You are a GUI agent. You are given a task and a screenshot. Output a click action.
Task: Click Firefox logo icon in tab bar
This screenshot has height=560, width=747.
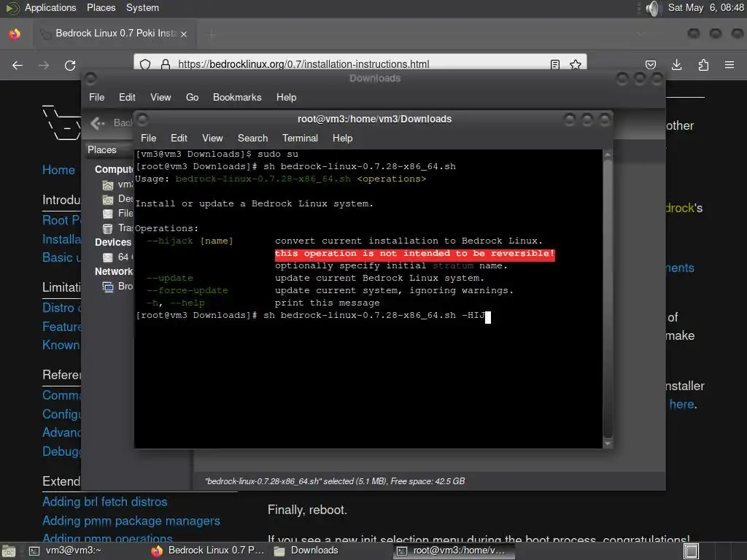15,34
